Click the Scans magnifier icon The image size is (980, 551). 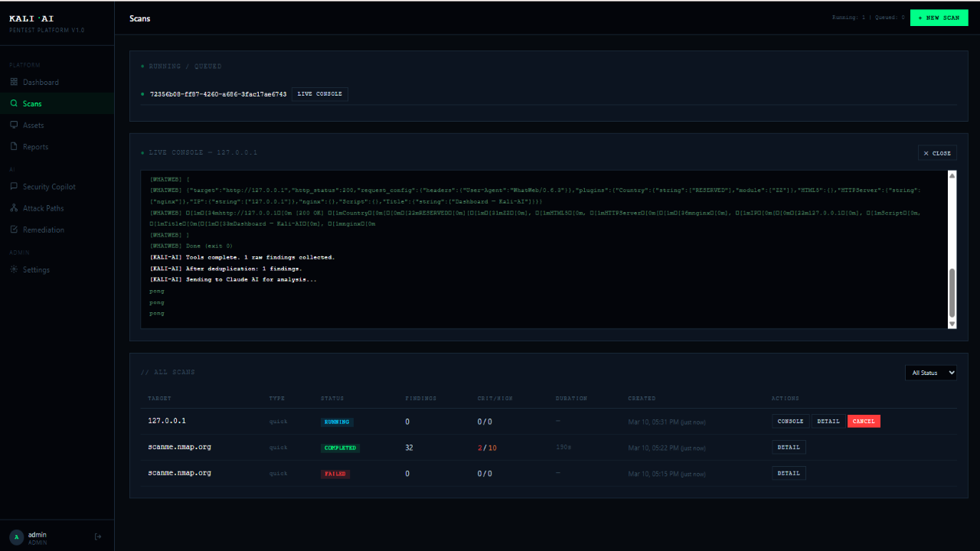[x=14, y=103]
